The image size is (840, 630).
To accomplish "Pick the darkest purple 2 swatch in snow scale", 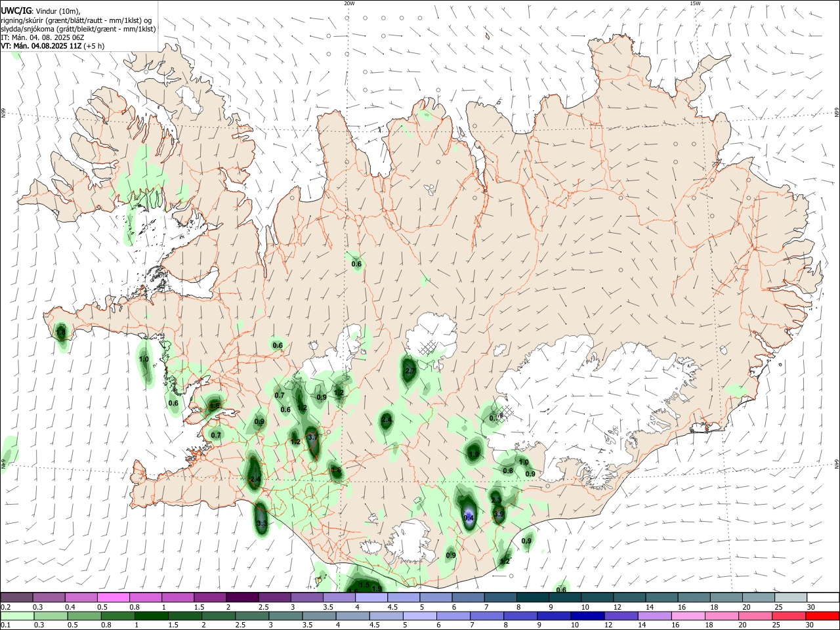I will tap(241, 597).
